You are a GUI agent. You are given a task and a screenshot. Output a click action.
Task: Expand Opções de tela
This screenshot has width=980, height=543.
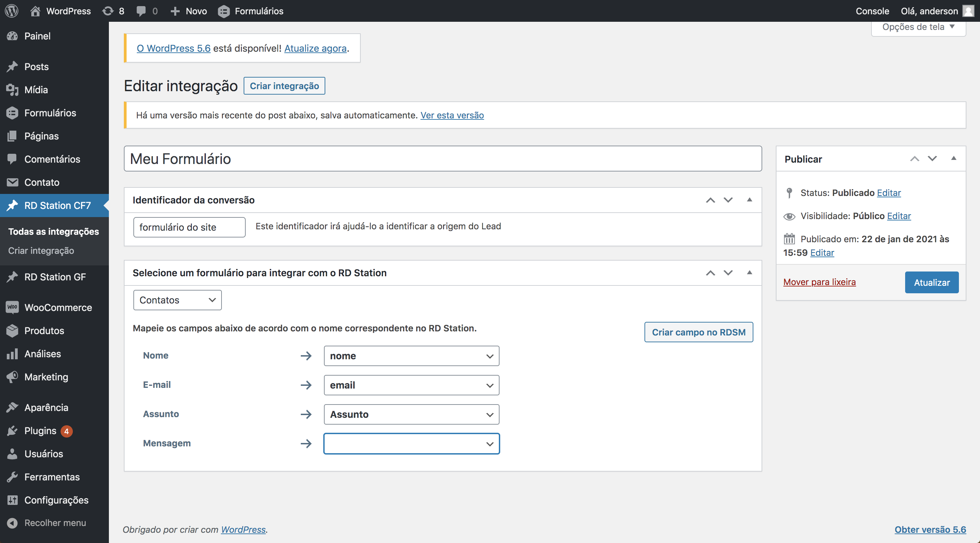coord(918,27)
